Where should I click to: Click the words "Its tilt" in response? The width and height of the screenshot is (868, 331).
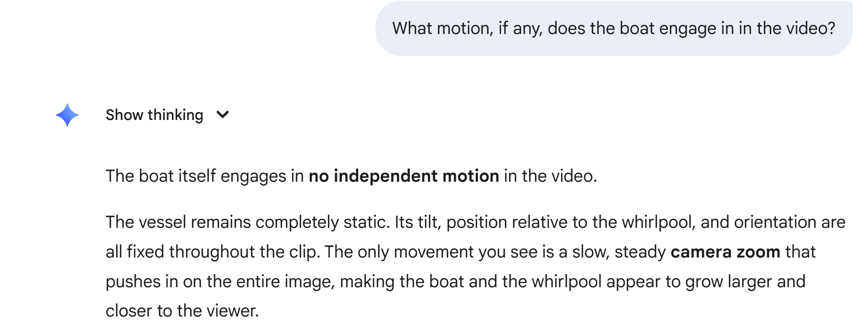pyautogui.click(x=417, y=222)
